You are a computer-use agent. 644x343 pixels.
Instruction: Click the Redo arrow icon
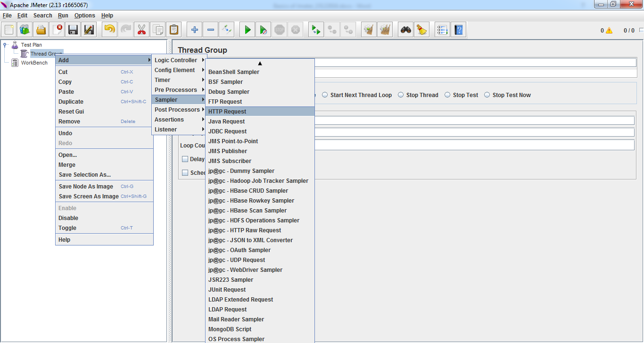(x=125, y=30)
